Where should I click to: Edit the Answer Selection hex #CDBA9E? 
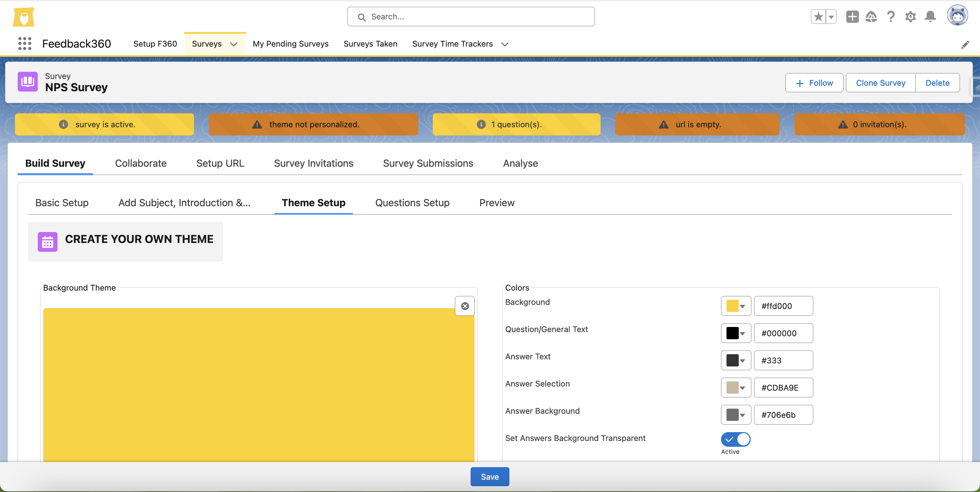[783, 388]
